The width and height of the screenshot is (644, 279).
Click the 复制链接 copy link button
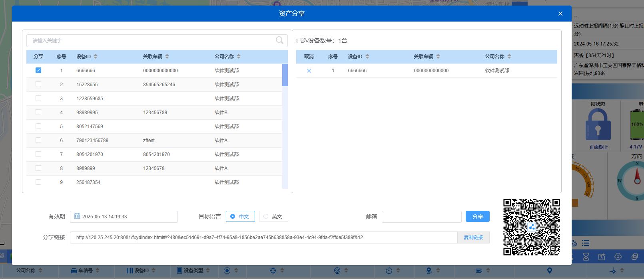tap(473, 237)
